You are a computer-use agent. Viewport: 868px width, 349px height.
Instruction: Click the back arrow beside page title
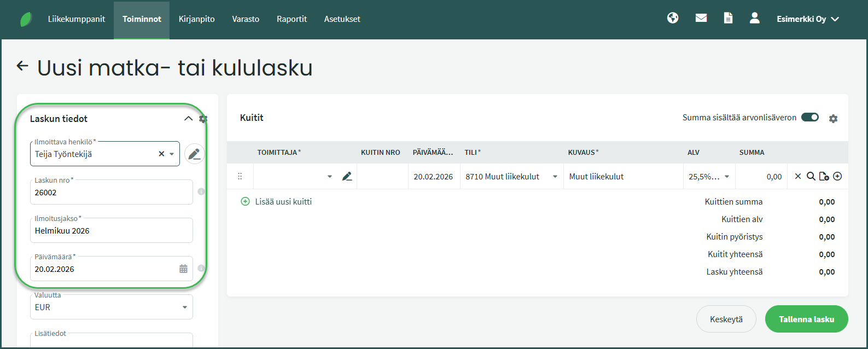22,66
